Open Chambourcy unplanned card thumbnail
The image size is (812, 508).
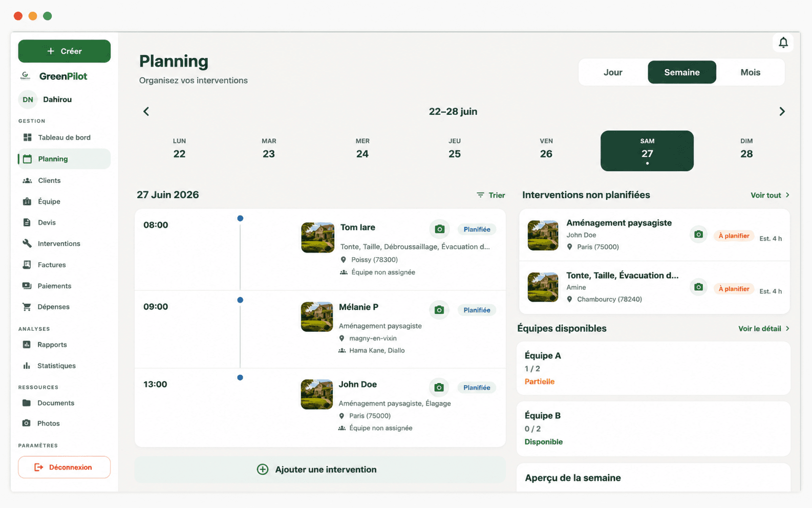click(543, 287)
